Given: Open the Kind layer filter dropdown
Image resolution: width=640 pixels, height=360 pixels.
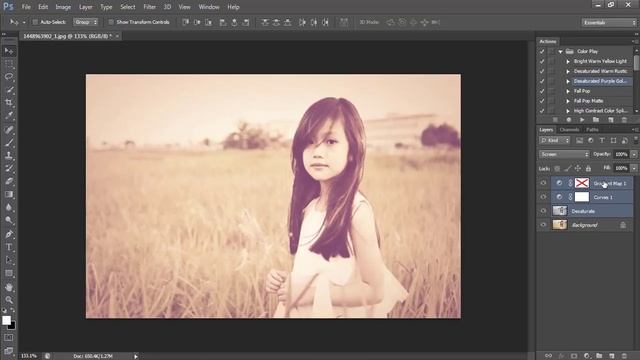Looking at the screenshot, I should (554, 140).
